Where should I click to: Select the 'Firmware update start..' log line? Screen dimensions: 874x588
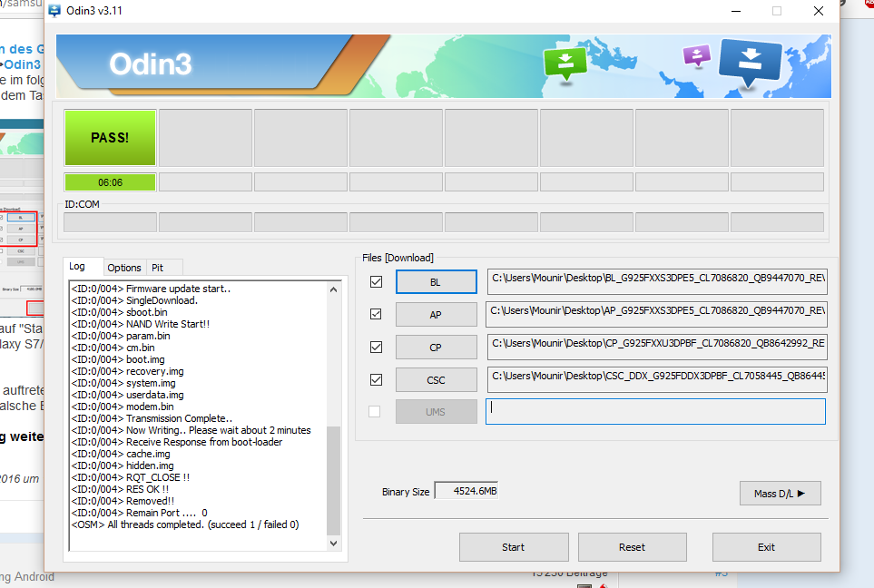coord(151,289)
